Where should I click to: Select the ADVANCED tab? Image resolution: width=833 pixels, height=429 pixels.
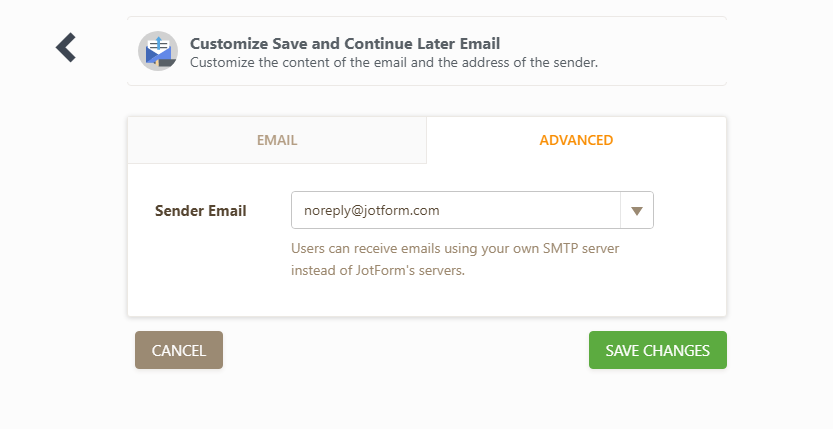point(576,140)
